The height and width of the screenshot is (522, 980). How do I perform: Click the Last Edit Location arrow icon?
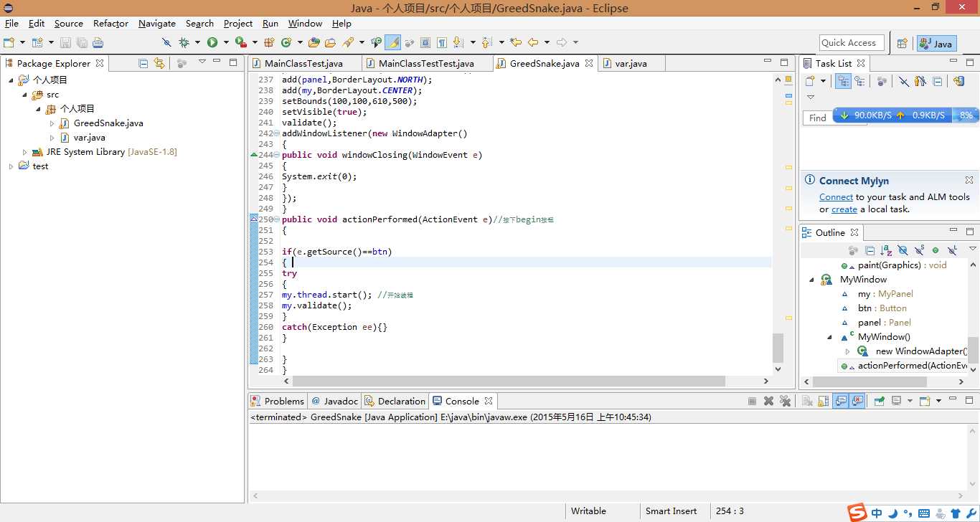coord(514,42)
